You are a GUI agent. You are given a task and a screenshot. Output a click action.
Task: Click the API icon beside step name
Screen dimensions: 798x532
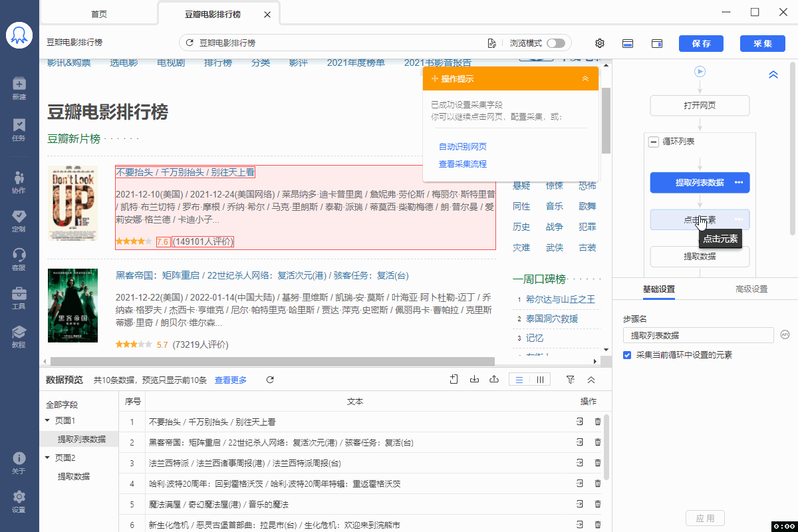(x=785, y=334)
